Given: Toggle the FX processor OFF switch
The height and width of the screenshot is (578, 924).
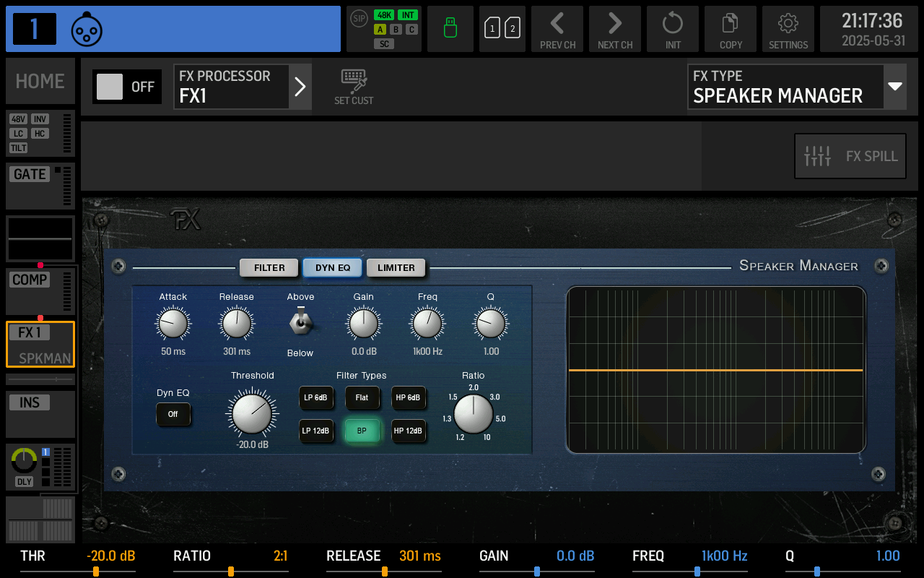Looking at the screenshot, I should pos(126,87).
